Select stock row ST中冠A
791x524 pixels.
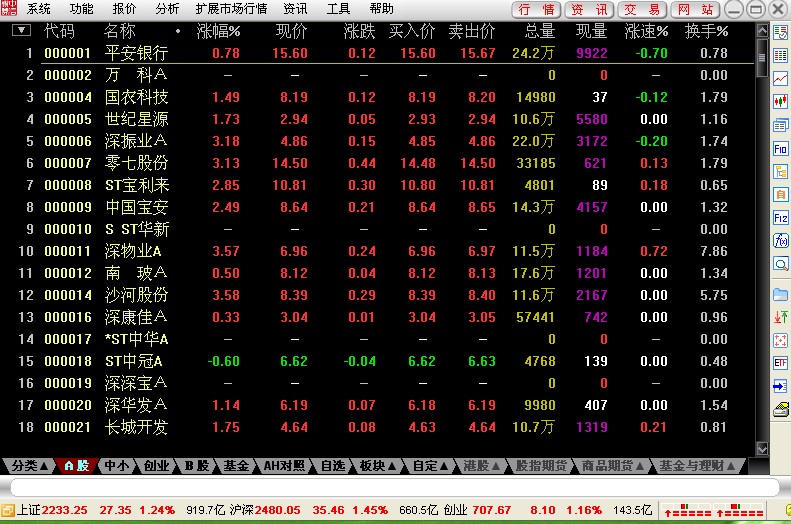click(x=377, y=361)
